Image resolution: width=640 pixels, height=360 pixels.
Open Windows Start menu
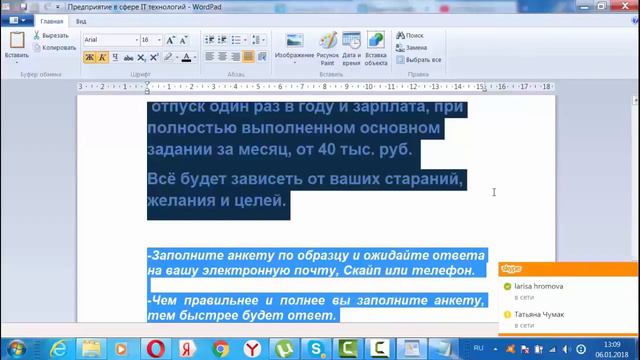16,349
